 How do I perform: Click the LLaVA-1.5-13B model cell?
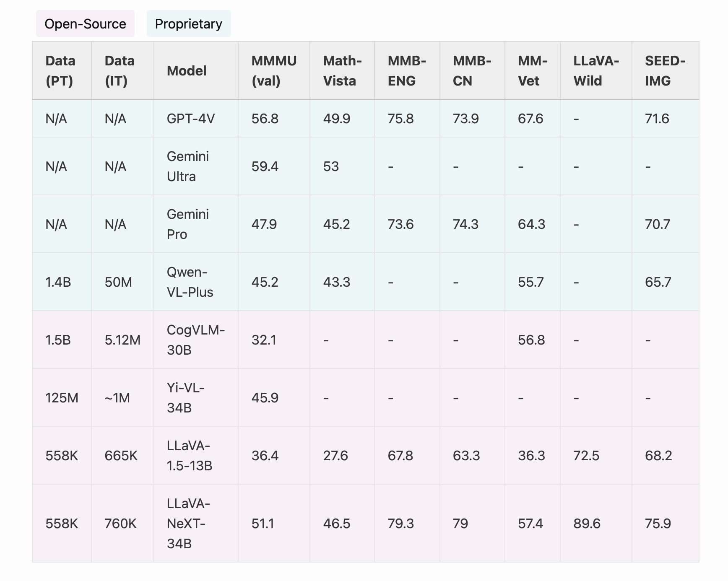pyautogui.click(x=190, y=456)
